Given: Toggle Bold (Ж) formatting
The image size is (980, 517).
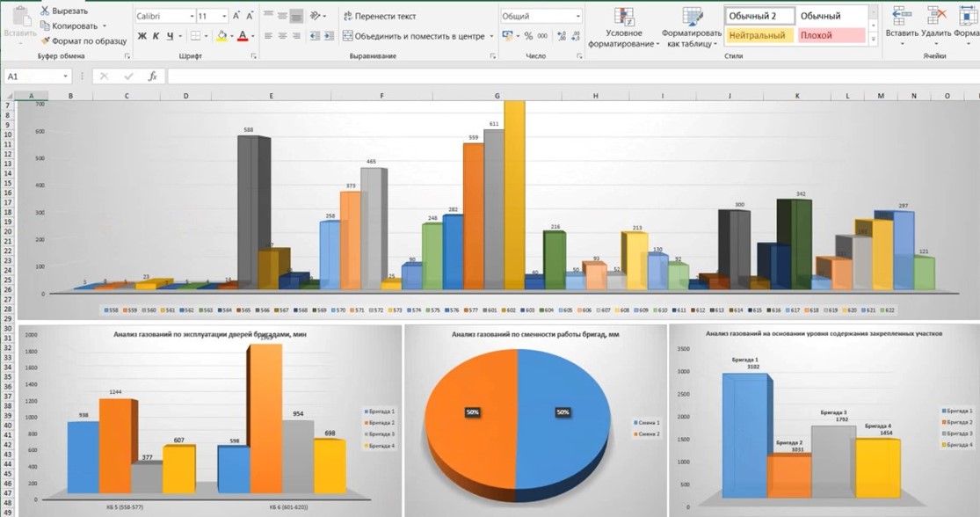Looking at the screenshot, I should pos(142,36).
